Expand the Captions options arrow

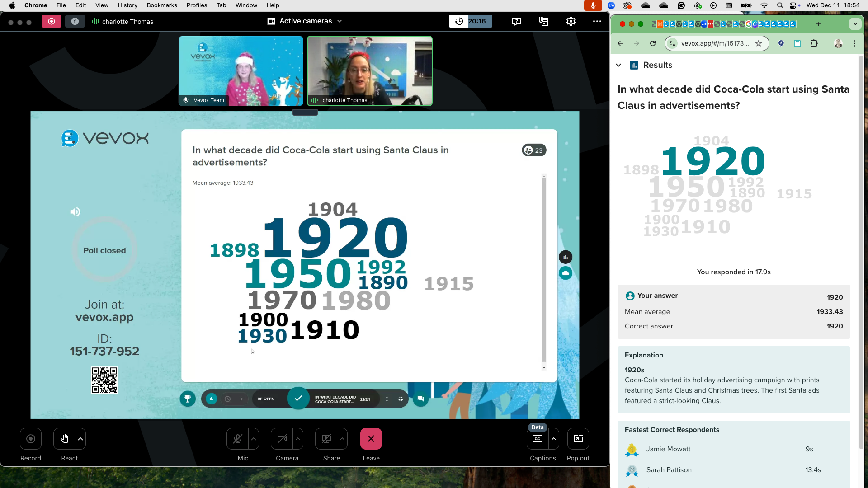554,439
